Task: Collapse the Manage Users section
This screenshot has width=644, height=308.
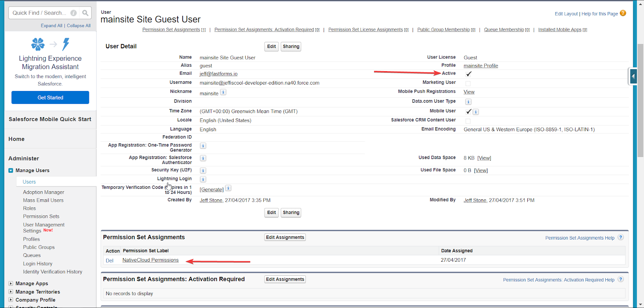Action: coord(11,171)
